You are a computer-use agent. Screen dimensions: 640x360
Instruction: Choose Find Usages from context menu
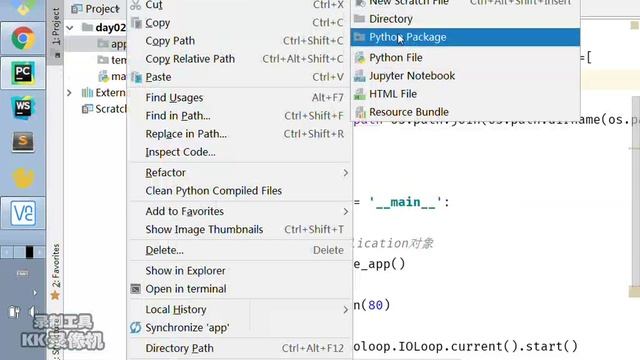tap(240, 98)
